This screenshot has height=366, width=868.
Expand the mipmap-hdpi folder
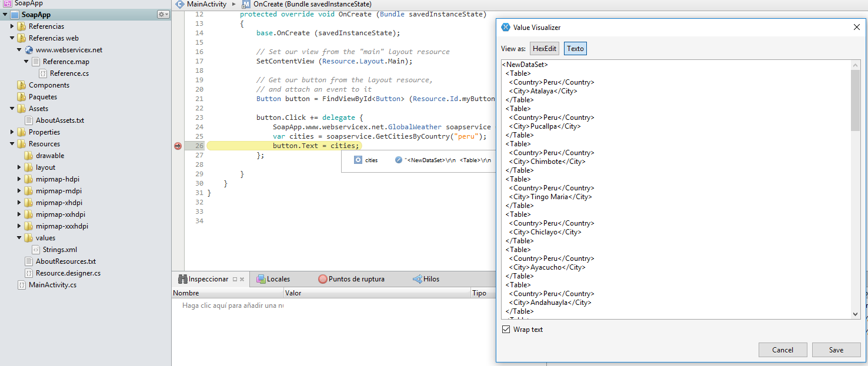(20, 179)
